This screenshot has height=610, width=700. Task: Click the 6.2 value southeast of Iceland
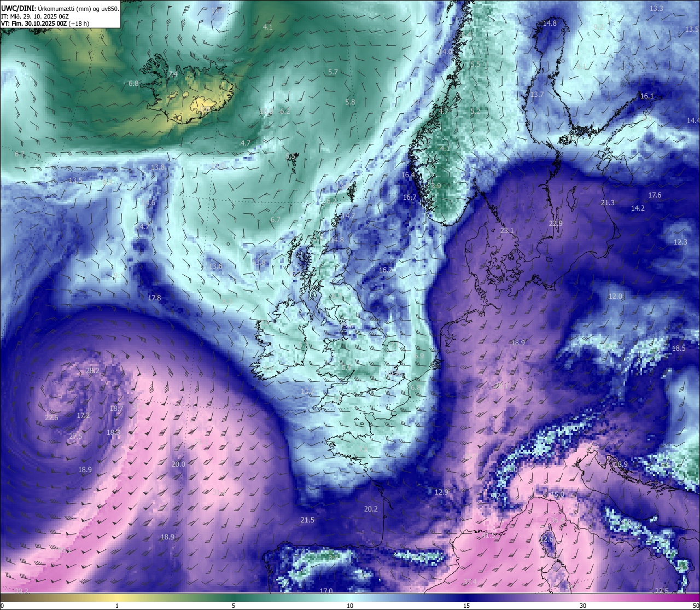click(285, 111)
